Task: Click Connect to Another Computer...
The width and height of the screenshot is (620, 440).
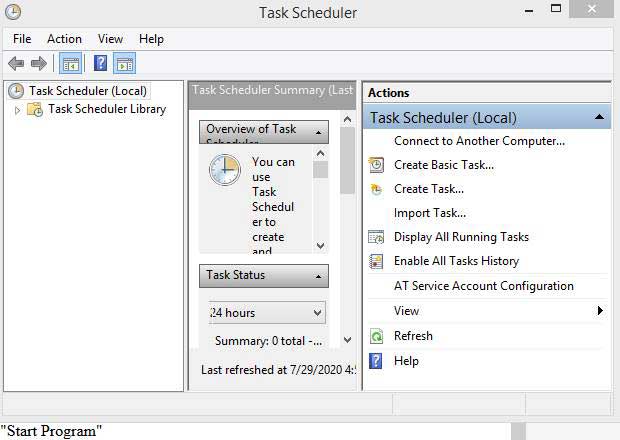Action: (x=479, y=141)
